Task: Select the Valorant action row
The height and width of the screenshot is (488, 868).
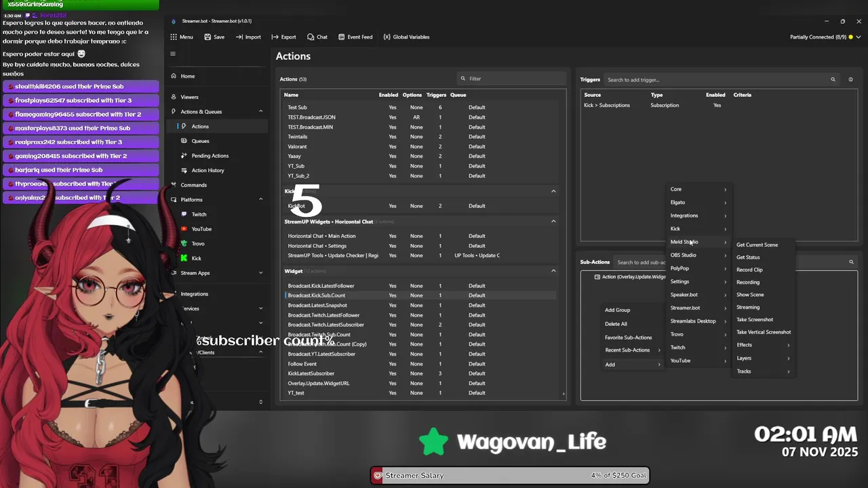Action: pos(420,146)
